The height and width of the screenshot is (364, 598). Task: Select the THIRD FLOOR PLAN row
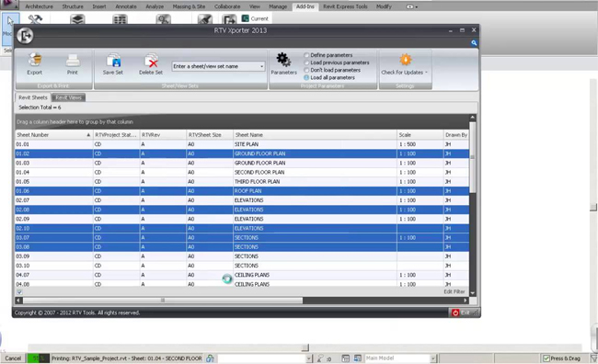point(242,182)
